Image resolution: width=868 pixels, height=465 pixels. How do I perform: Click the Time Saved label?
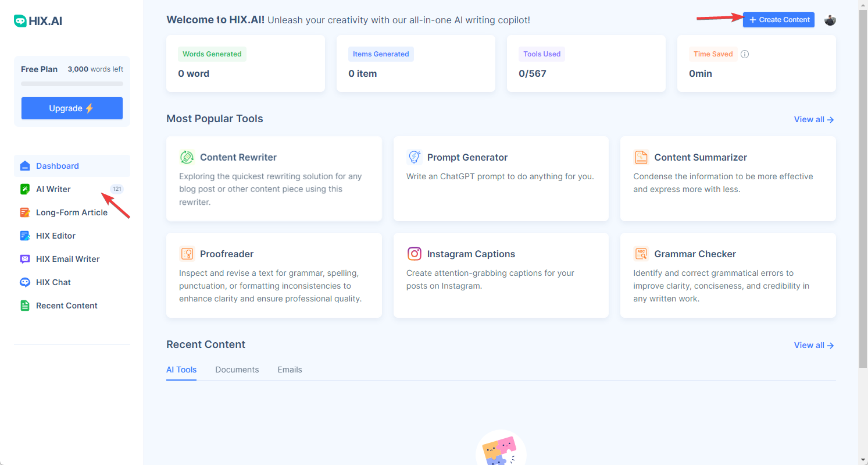(x=713, y=54)
